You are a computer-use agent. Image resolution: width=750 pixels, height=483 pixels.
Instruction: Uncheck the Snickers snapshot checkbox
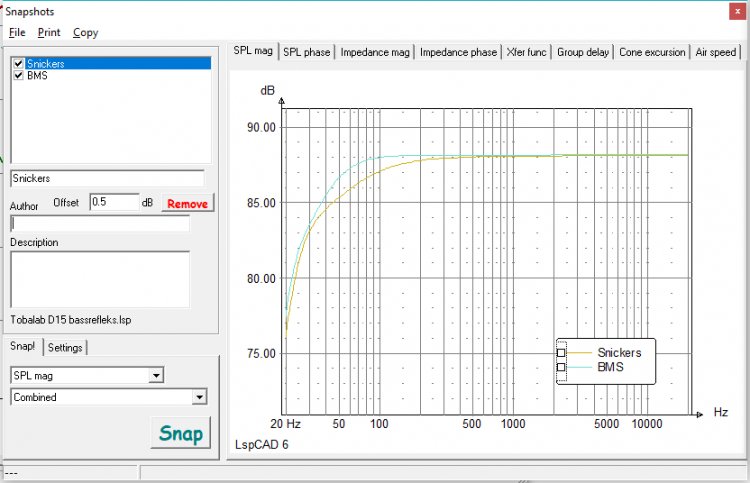click(18, 63)
